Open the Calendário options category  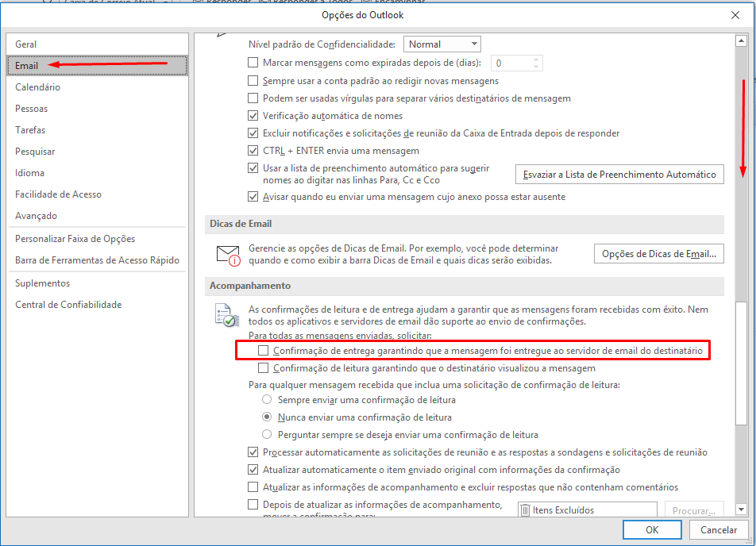(x=98, y=87)
